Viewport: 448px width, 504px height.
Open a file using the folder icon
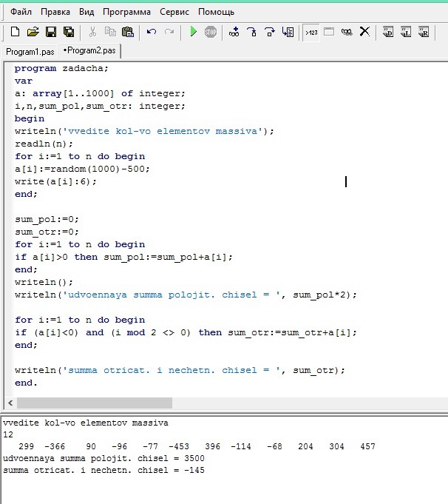(x=33, y=32)
